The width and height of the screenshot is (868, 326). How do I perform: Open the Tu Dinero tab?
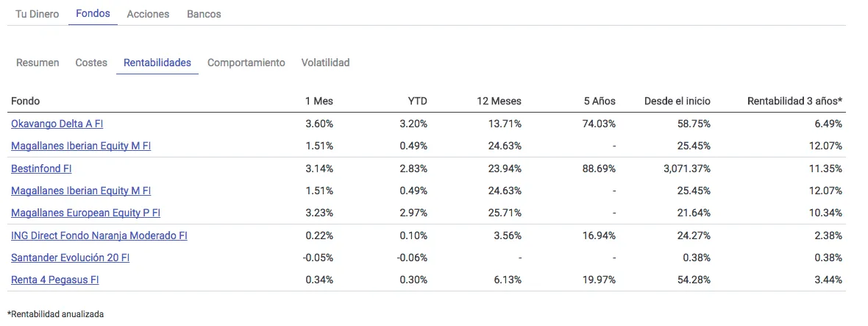[x=38, y=14]
